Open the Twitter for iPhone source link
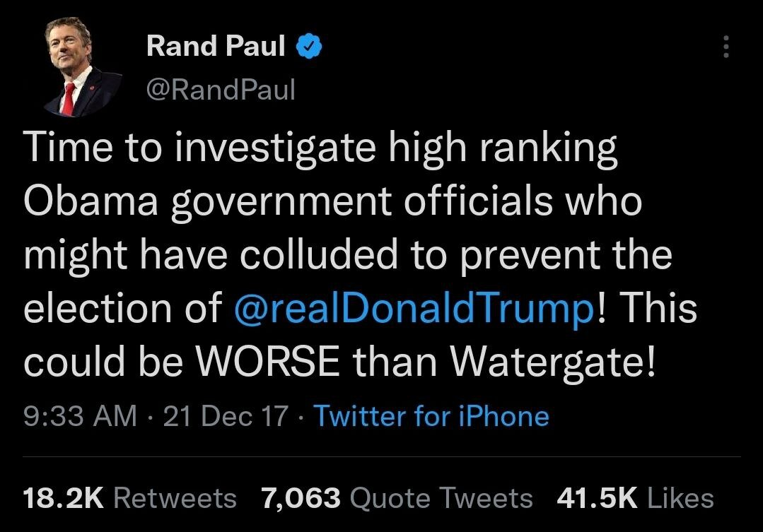This screenshot has width=763, height=532. [x=431, y=416]
